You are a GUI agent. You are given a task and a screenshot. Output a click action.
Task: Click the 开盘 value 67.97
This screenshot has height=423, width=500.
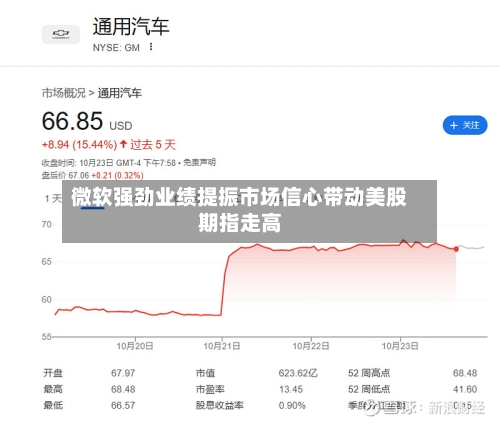[123, 373]
